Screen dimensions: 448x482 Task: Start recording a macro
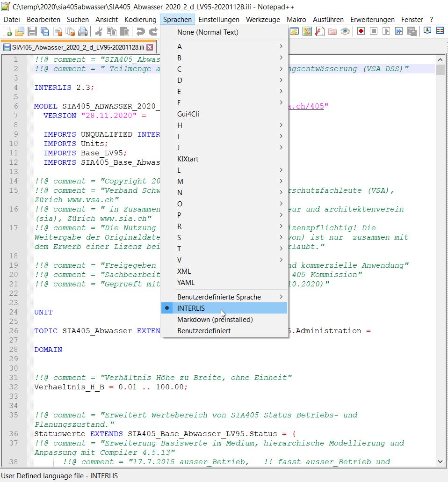coord(360,30)
